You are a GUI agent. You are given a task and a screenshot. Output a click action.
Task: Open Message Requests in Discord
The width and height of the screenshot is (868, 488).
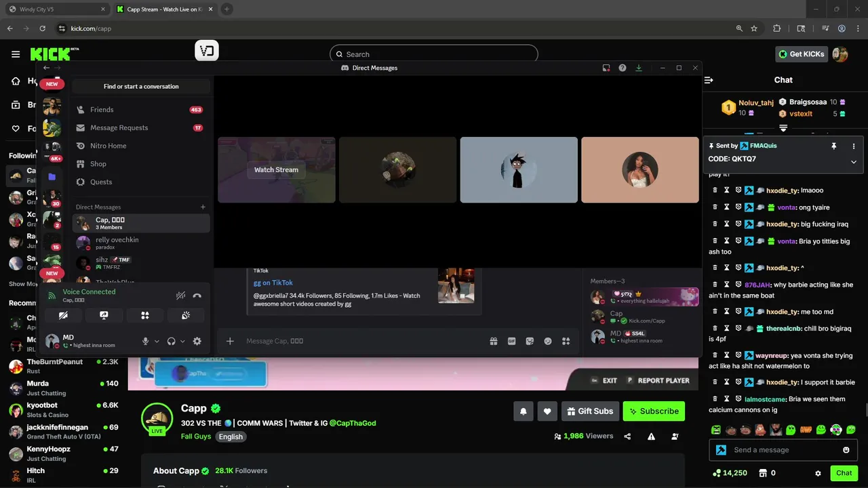click(140, 127)
